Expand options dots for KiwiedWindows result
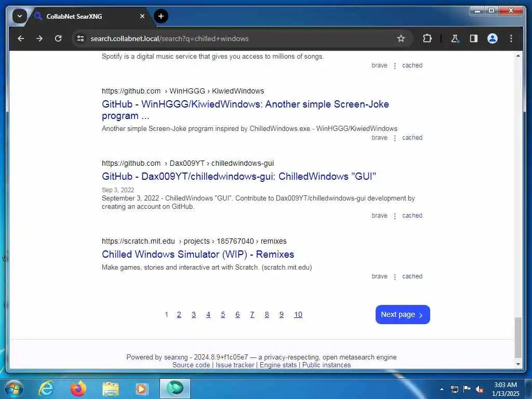Image resolution: width=532 pixels, height=399 pixels. (395, 138)
